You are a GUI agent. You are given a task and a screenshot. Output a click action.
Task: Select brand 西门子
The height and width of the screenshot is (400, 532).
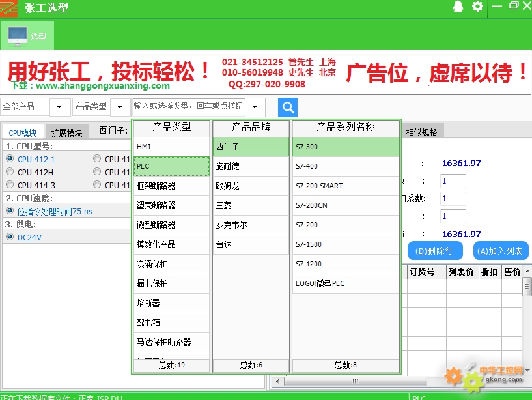coord(251,147)
